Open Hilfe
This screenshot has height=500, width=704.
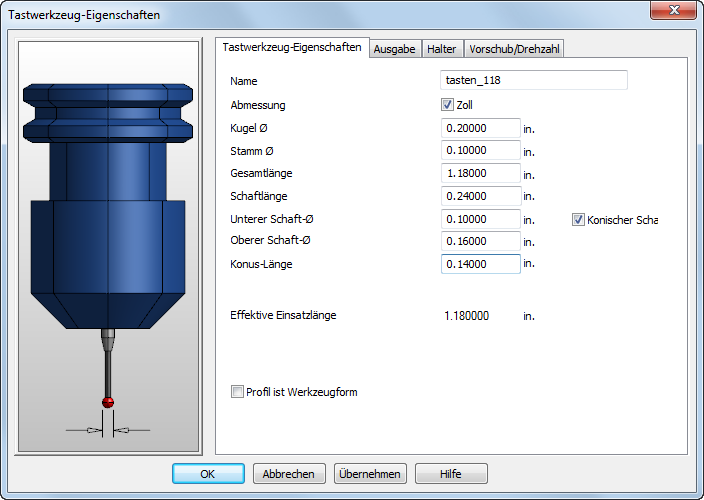coord(451,474)
